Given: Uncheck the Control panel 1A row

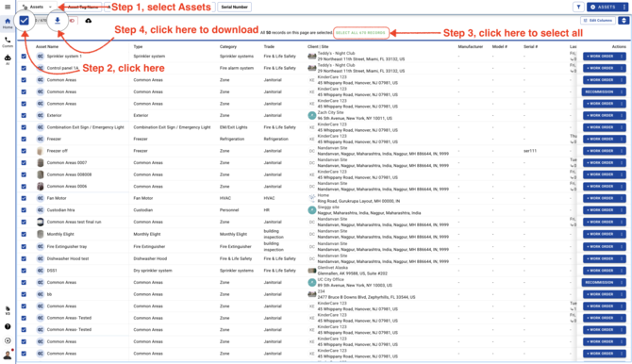Looking at the screenshot, I should pos(24,68).
